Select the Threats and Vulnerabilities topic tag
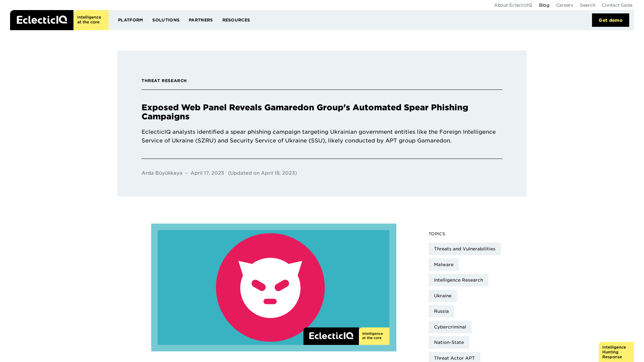 click(465, 248)
